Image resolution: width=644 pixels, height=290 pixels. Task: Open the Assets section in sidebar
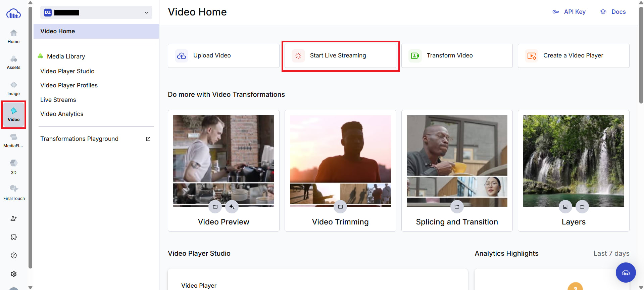(13, 63)
